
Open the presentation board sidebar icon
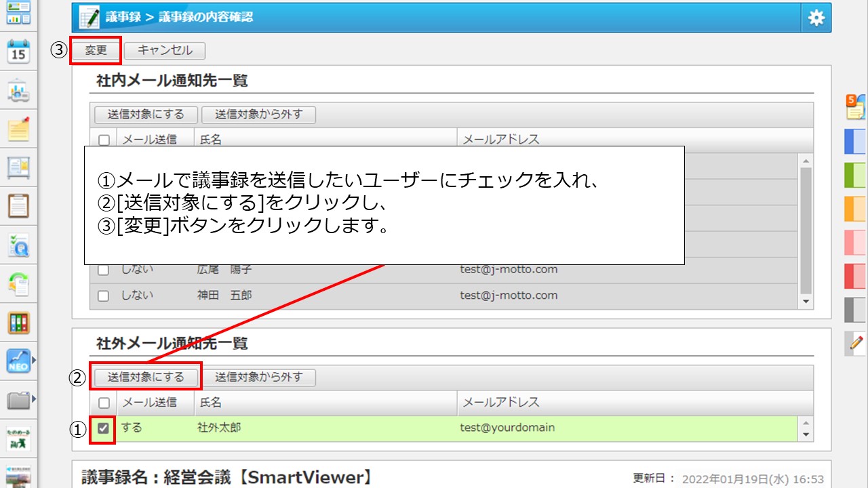(18, 90)
